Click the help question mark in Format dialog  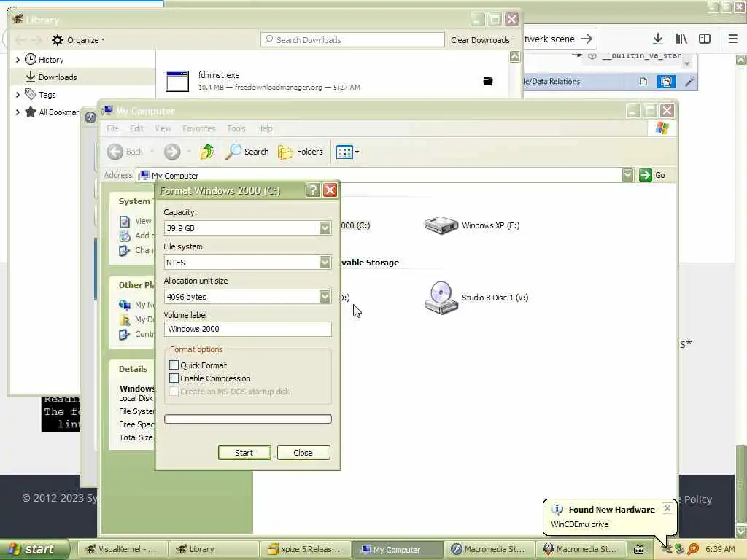[x=312, y=190]
